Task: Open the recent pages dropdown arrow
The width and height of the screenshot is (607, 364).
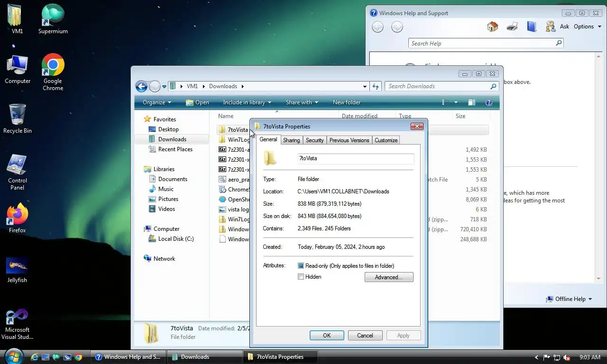Action: [x=164, y=87]
